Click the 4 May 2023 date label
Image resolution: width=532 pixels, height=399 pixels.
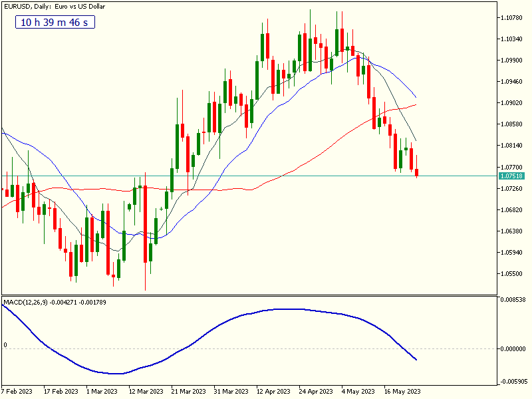coord(360,391)
